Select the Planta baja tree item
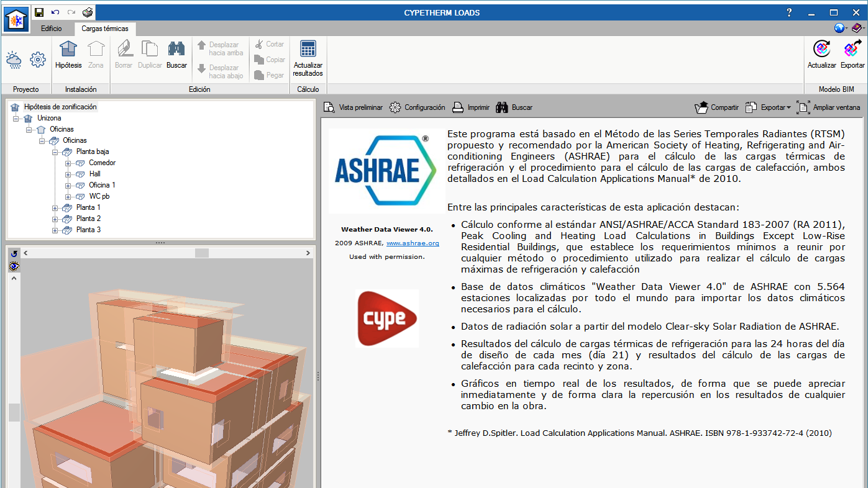 93,151
